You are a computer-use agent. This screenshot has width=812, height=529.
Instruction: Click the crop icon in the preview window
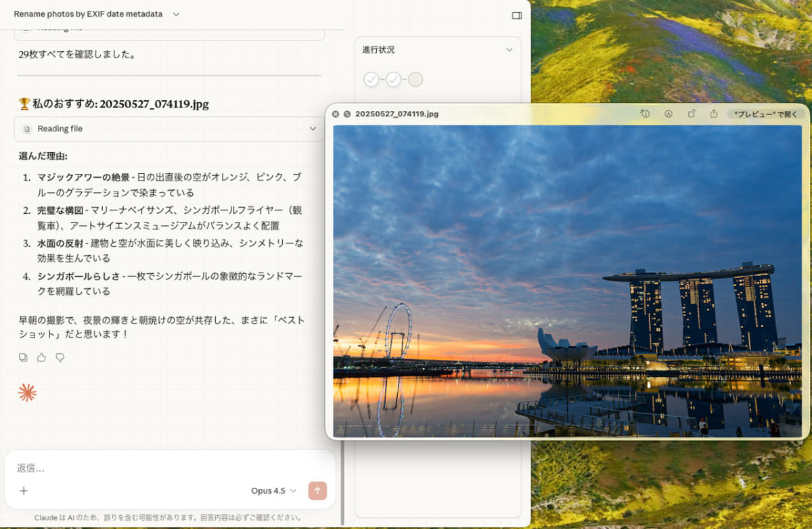(692, 114)
